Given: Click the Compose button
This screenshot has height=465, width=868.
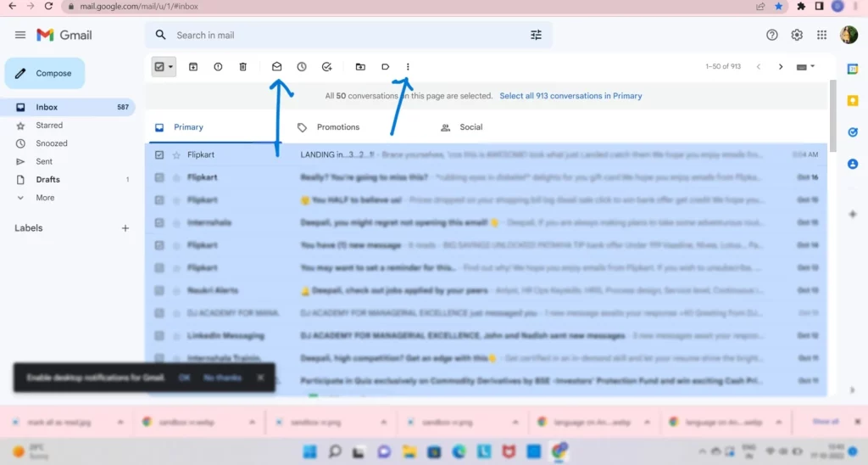Looking at the screenshot, I should [x=45, y=73].
